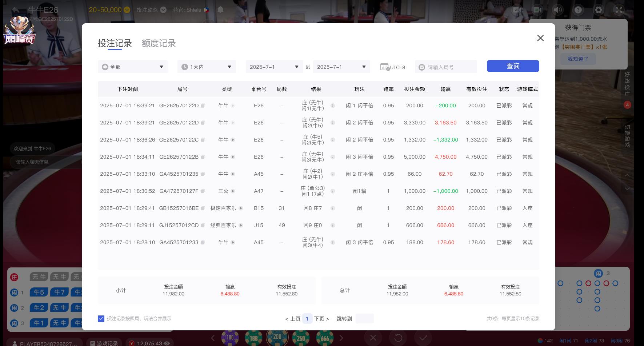Hide balance using the eye icon
644x346 pixels.
(167, 343)
